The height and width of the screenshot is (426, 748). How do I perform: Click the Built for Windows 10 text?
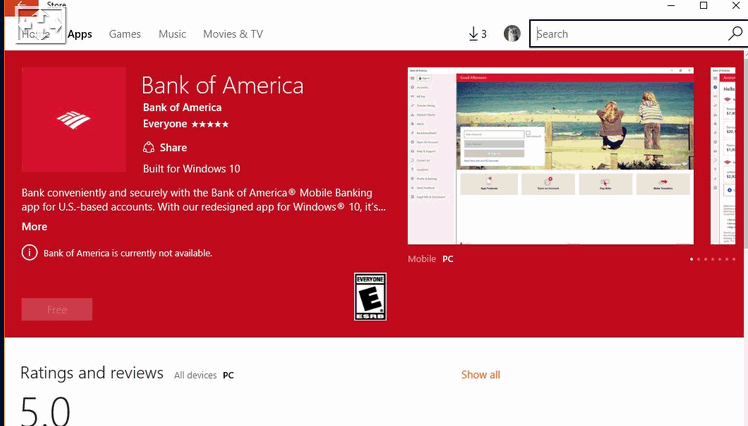click(191, 169)
